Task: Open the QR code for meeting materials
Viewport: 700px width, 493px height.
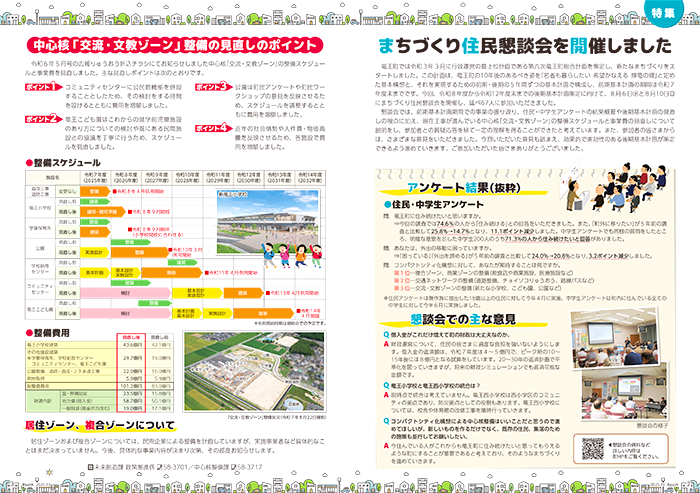Action: (x=592, y=449)
